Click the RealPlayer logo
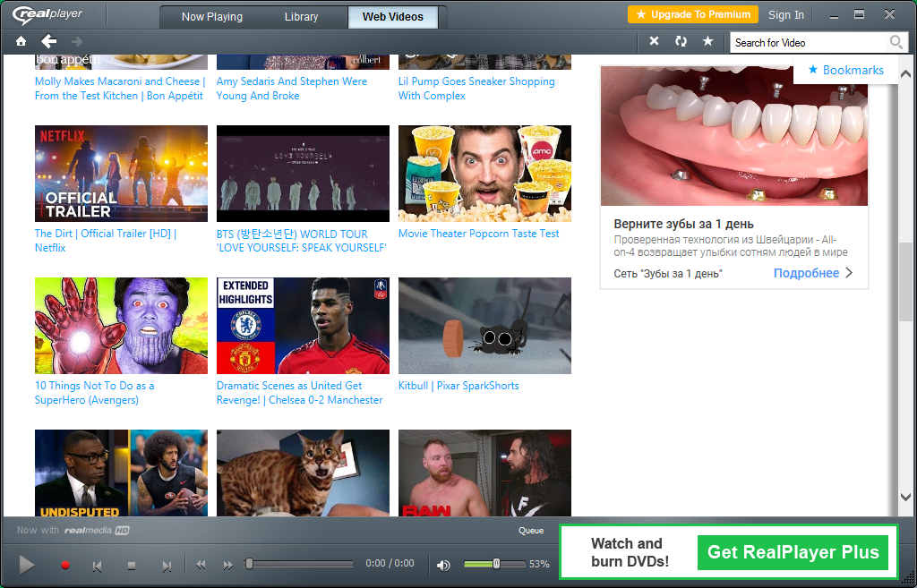Image resolution: width=917 pixels, height=588 pixels. point(48,14)
